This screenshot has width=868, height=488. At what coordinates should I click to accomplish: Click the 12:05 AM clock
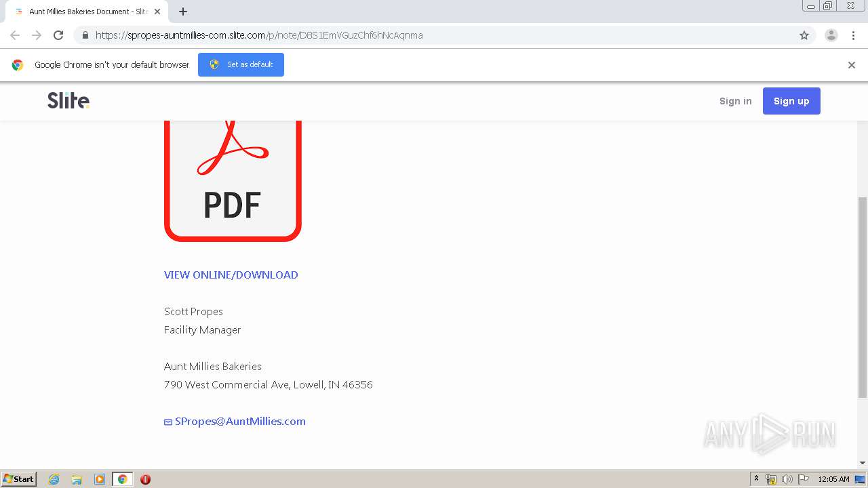(x=833, y=479)
